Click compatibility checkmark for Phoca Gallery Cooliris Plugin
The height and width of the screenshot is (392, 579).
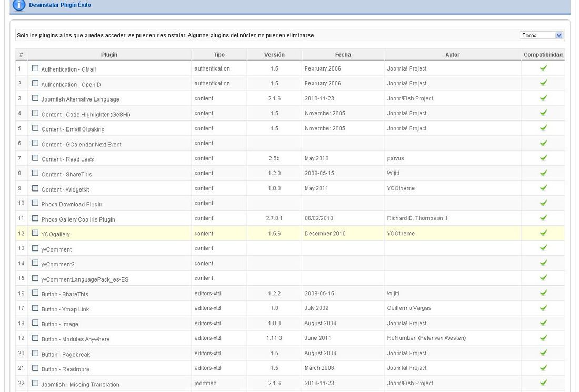(x=543, y=218)
